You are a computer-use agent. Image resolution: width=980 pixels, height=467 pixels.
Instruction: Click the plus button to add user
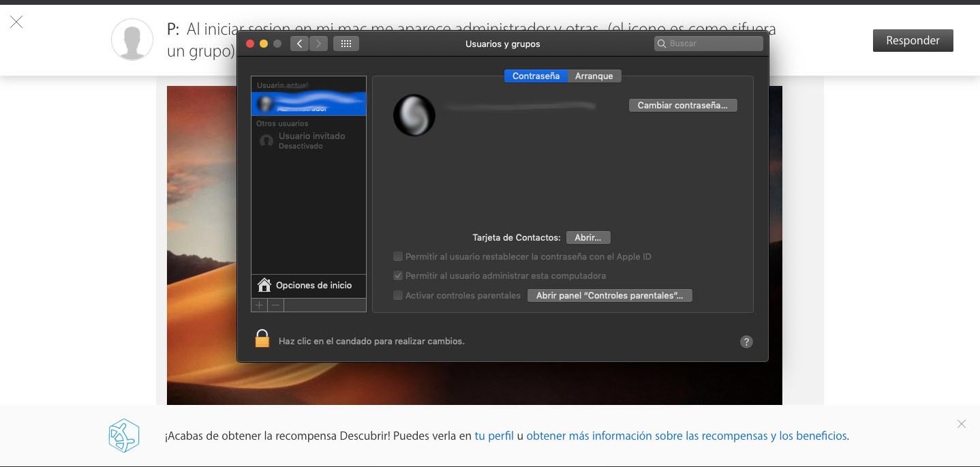pyautogui.click(x=259, y=305)
